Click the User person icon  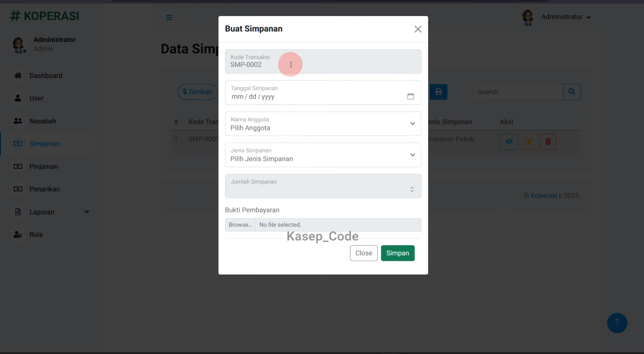(x=18, y=98)
